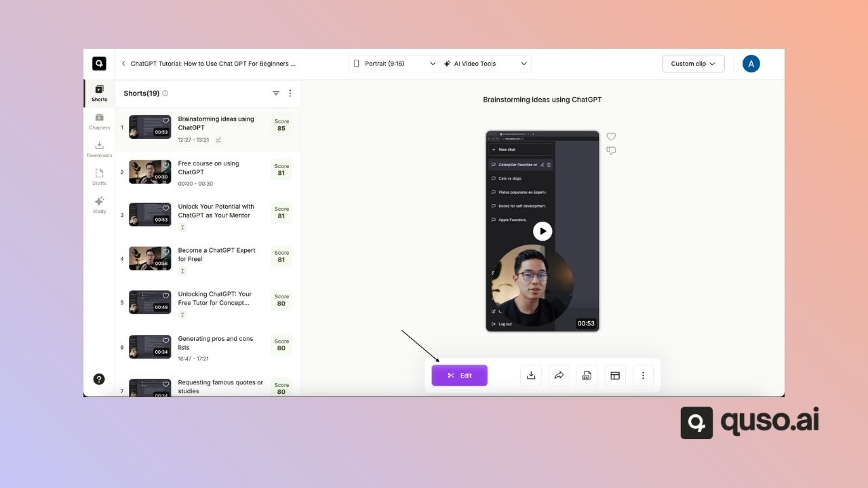Open the filter icon in Shorts list

click(x=276, y=94)
